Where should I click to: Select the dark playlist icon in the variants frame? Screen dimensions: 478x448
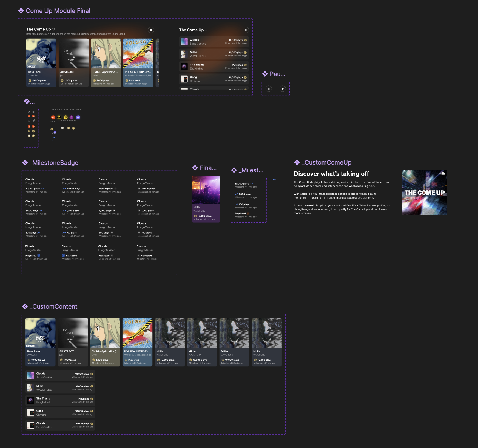[33, 112]
